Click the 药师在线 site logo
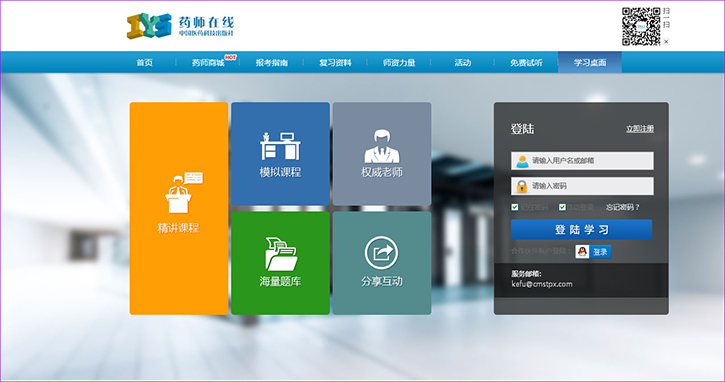The image size is (725, 382). click(x=181, y=25)
